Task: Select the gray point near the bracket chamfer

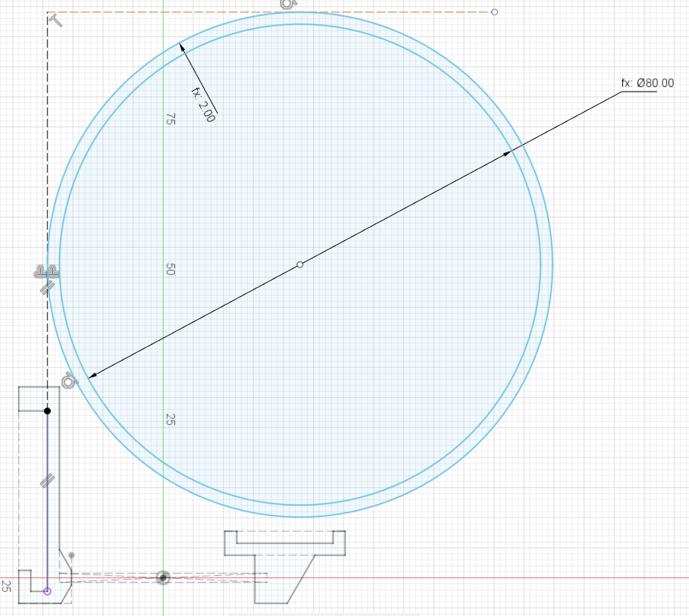Action: click(x=71, y=555)
